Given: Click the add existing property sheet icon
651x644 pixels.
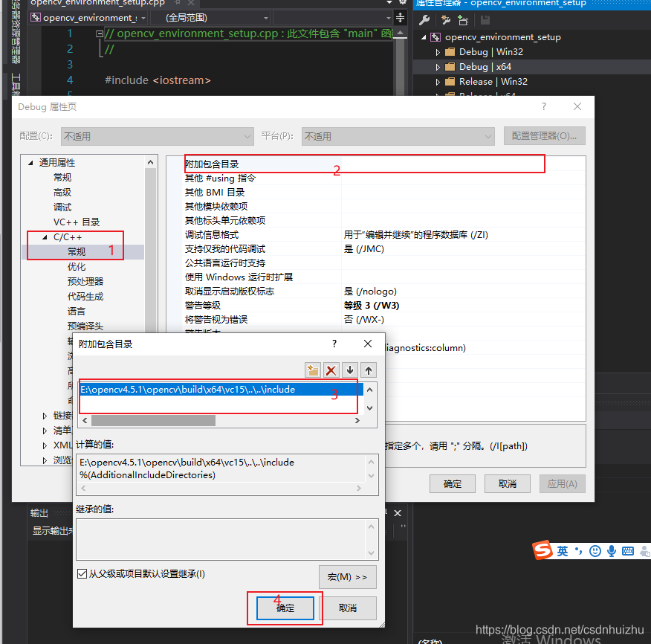Looking at the screenshot, I should point(463,19).
